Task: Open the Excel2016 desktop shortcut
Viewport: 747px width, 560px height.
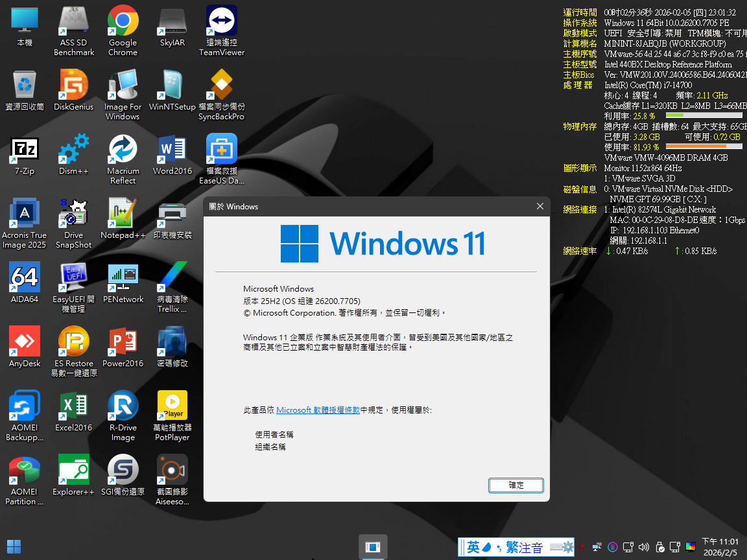Action: point(73,407)
